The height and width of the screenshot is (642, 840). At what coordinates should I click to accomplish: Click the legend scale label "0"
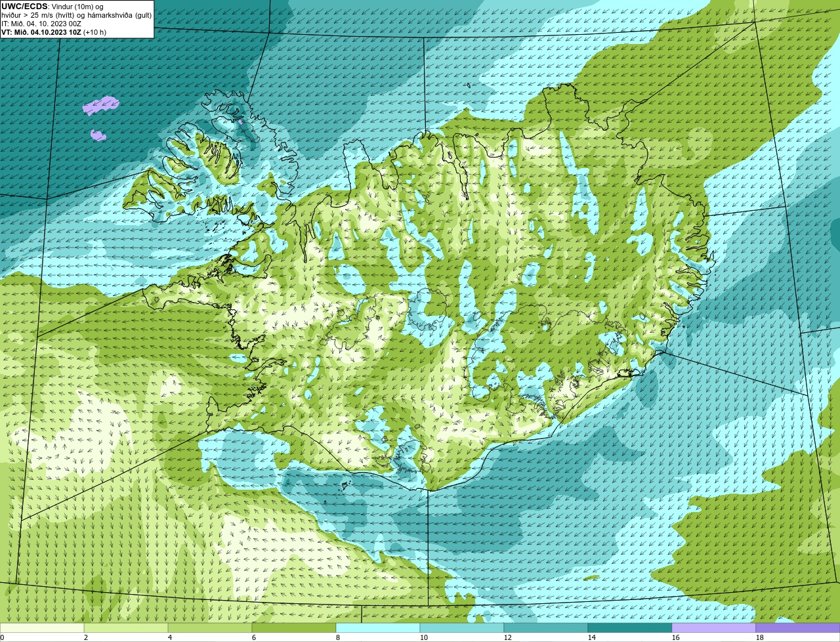tap(3, 637)
